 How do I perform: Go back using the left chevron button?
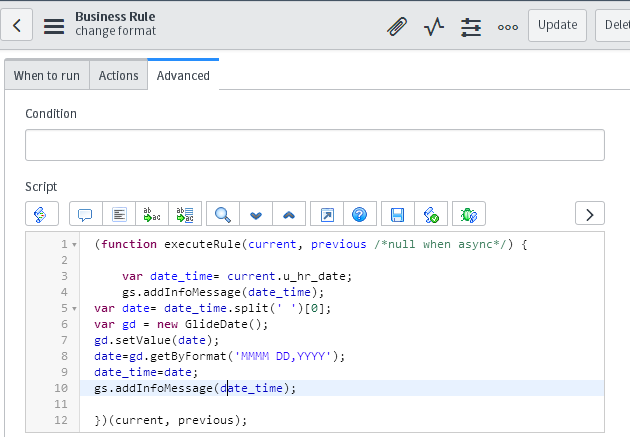pos(16,25)
